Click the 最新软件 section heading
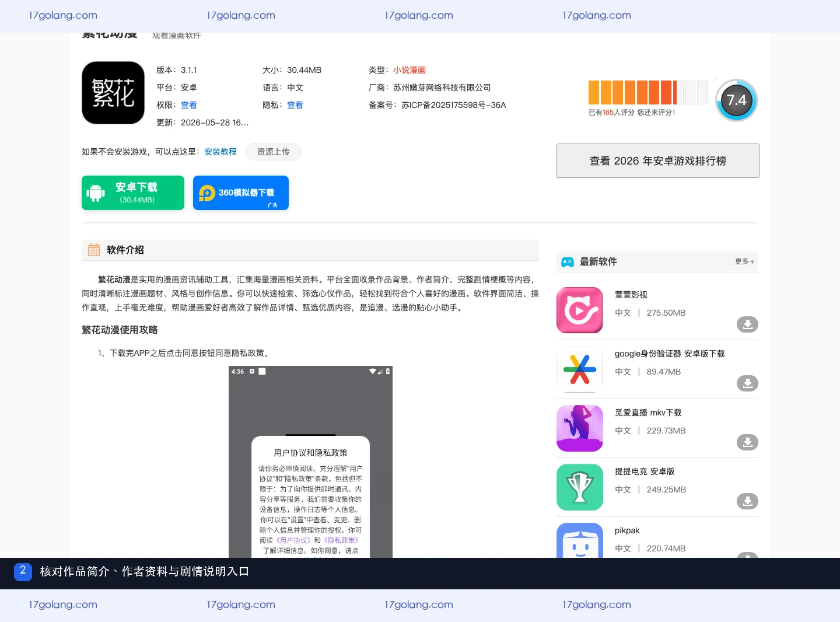This screenshot has height=622, width=840. (598, 262)
